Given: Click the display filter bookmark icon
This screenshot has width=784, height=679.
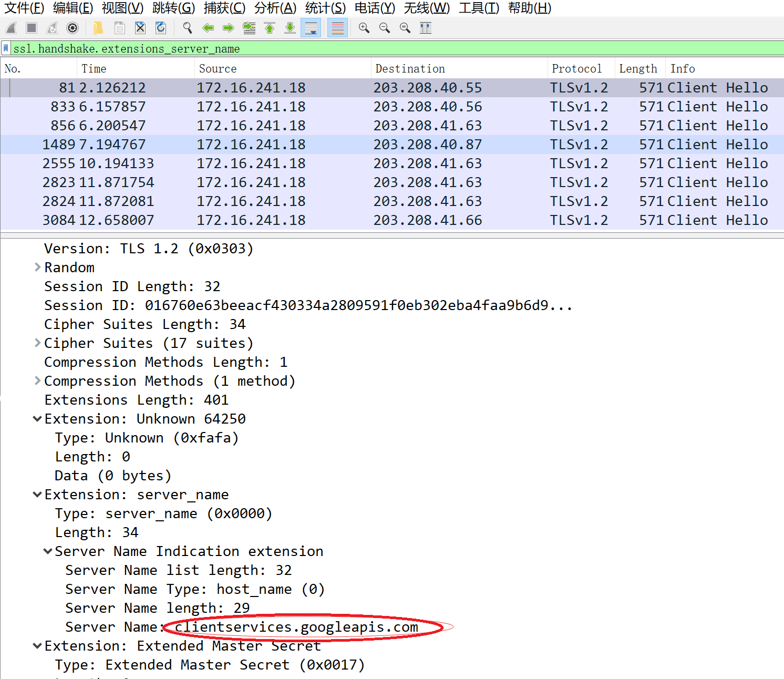Looking at the screenshot, I should point(6,48).
